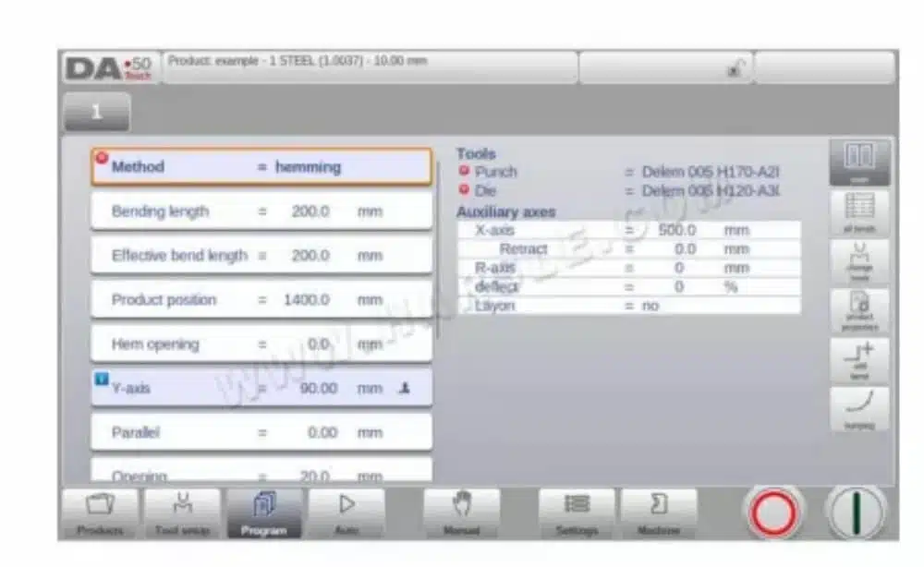Select the X-axis 500.0 row
Image resolution: width=924 pixels, height=567 pixels.
[x=629, y=230]
